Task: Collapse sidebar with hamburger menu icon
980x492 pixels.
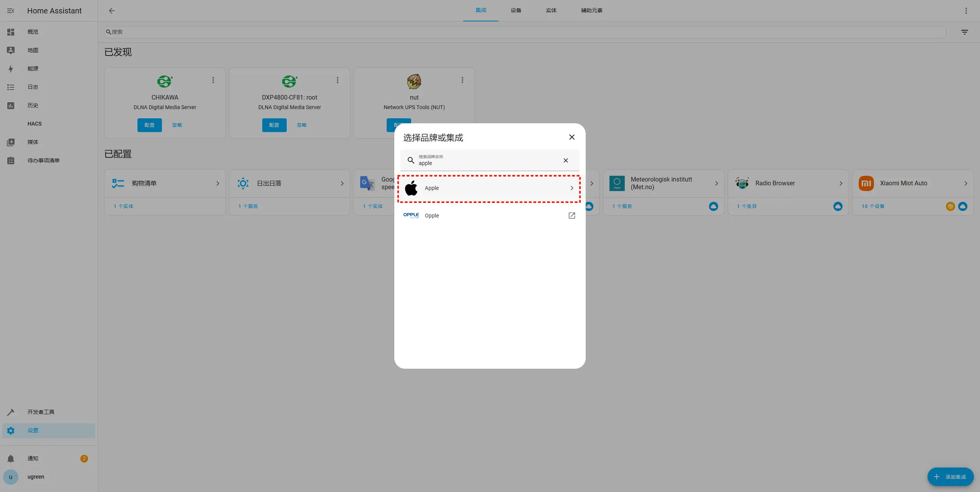Action: coord(11,11)
